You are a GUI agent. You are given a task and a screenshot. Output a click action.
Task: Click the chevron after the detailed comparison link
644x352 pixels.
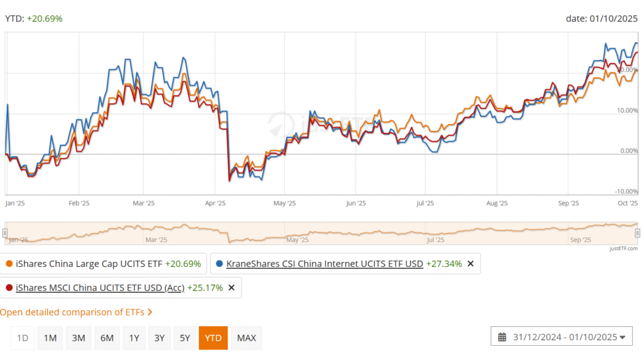150,312
